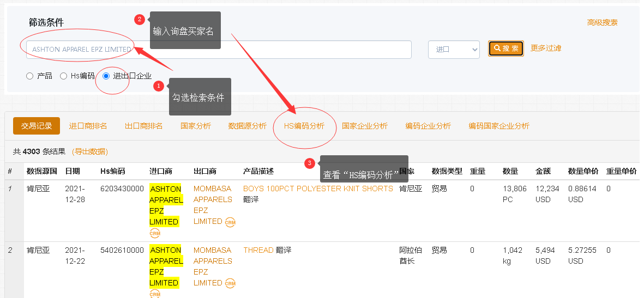Click 数据类型 column header
Viewport: 644px width, 298px height.
tap(447, 171)
